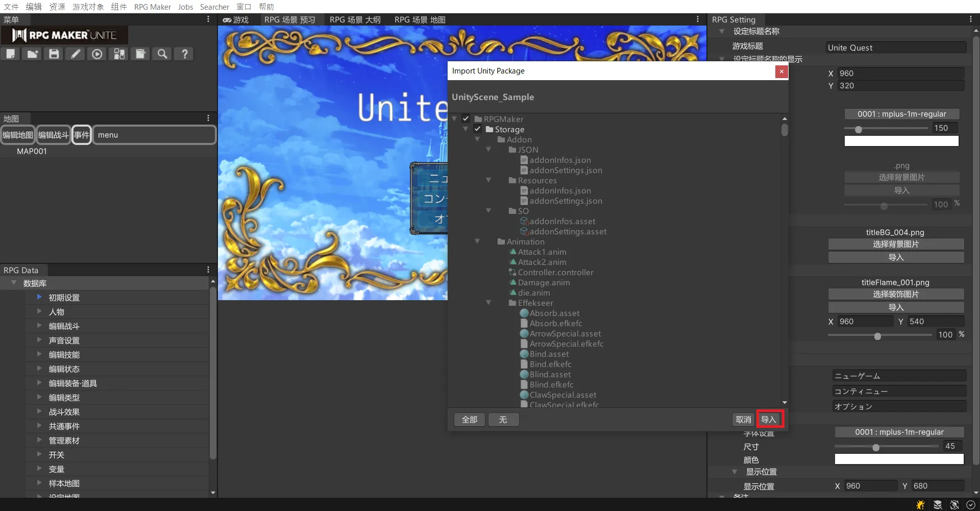Uncheck the RPGMaker folder checkbox
The width and height of the screenshot is (980, 511).
point(465,118)
